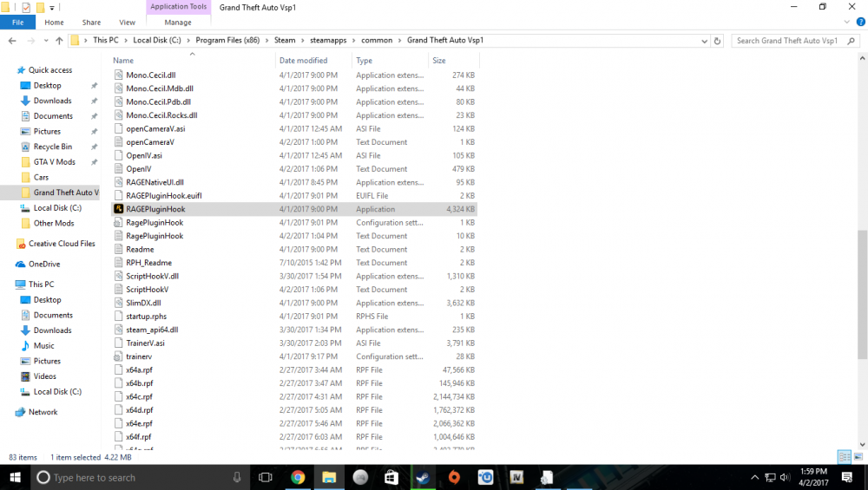Refresh the current folder view
868x490 pixels.
click(718, 41)
